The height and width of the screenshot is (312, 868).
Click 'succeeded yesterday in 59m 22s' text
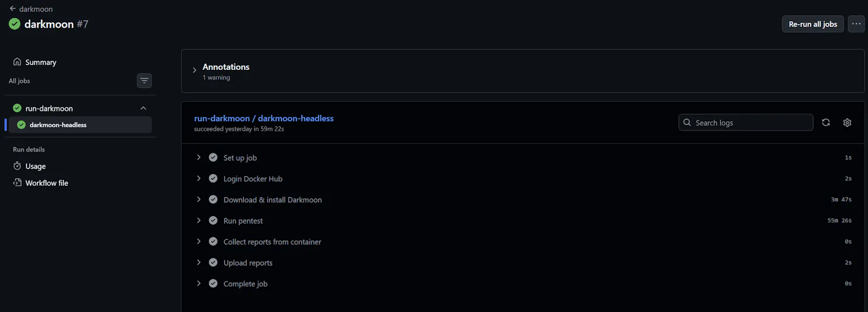pos(239,129)
